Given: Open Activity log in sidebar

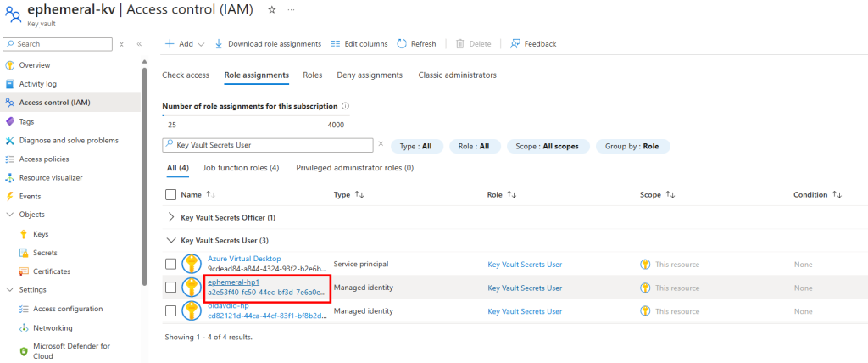Looking at the screenshot, I should point(37,84).
